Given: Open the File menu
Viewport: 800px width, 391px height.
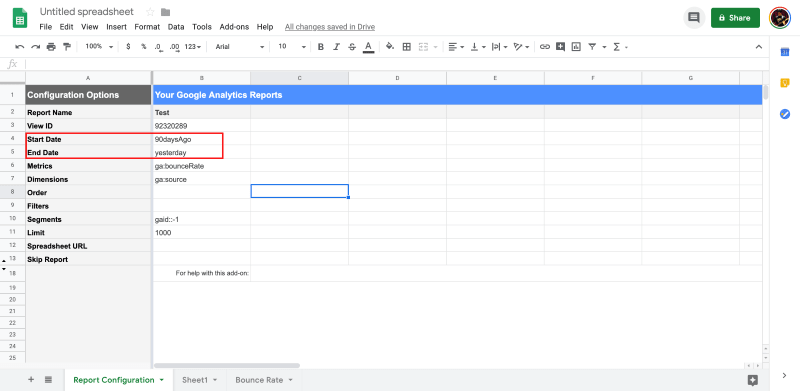Looking at the screenshot, I should (x=45, y=27).
